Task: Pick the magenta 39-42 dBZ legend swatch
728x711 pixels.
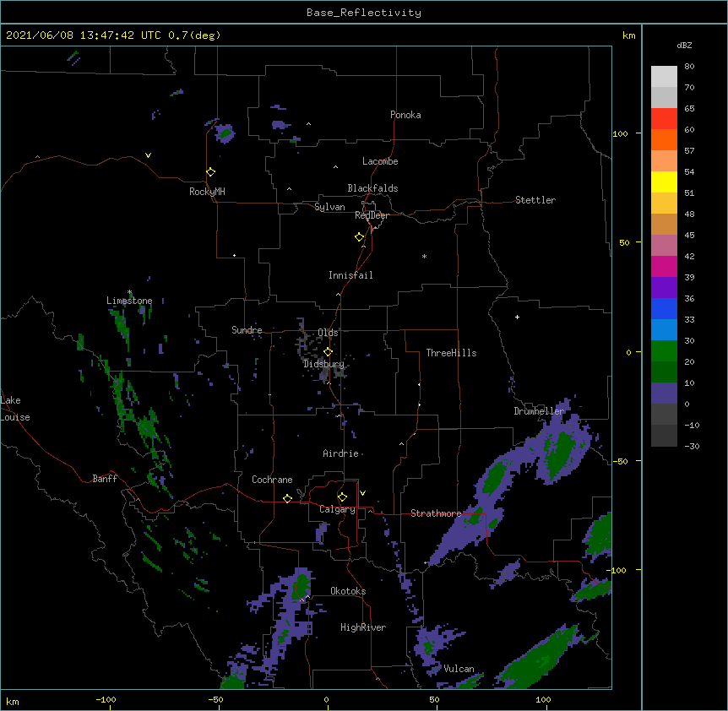Action: 664,266
